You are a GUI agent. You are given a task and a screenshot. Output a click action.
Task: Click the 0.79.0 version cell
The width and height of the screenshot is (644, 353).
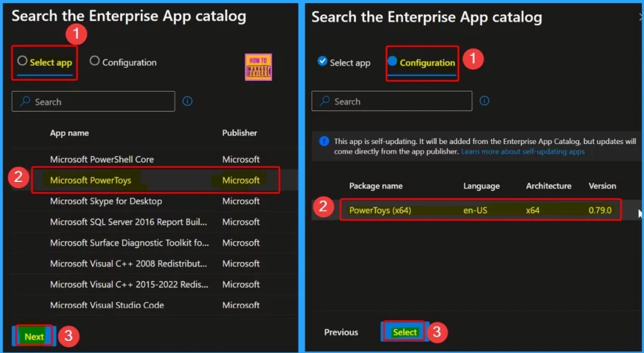click(600, 210)
